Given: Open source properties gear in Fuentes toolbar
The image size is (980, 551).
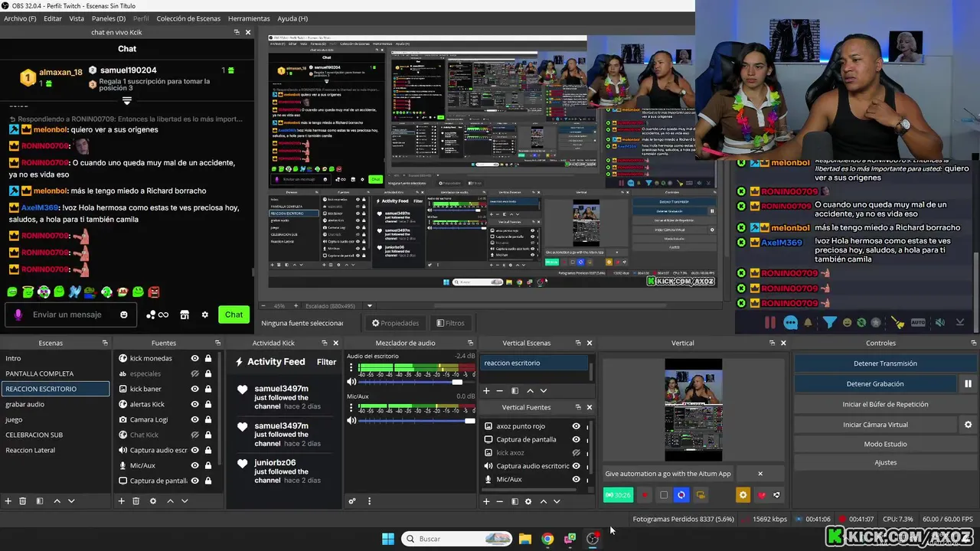Looking at the screenshot, I should click(x=153, y=501).
